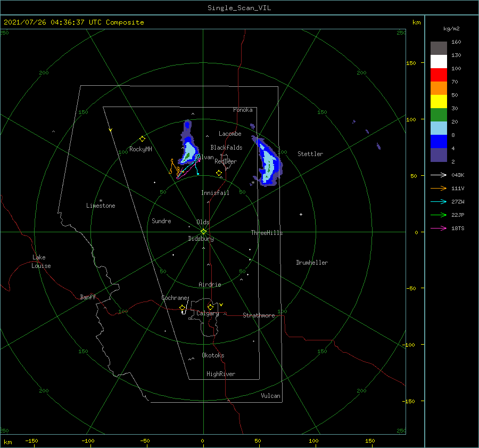Click the orange 111V track arrow
Screen dimensions: 479x448
pos(439,189)
